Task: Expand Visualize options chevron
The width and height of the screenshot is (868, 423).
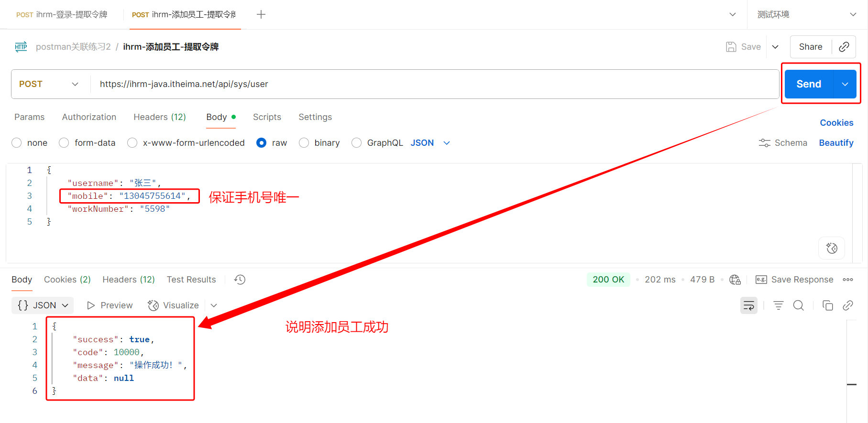Action: 214,305
